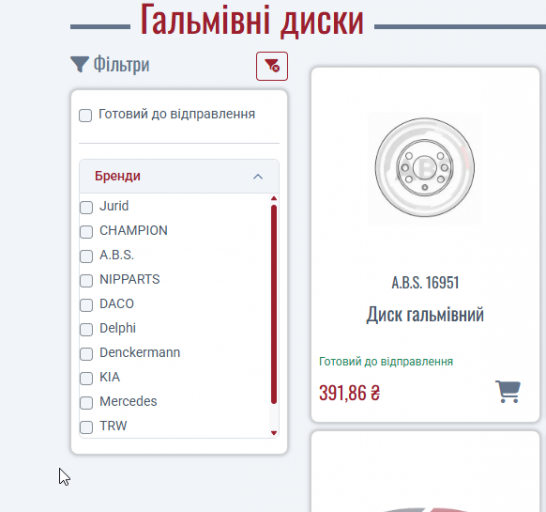Viewport: 546px width, 512px height.
Task: Check the Jurid brand checkbox
Action: (86, 207)
